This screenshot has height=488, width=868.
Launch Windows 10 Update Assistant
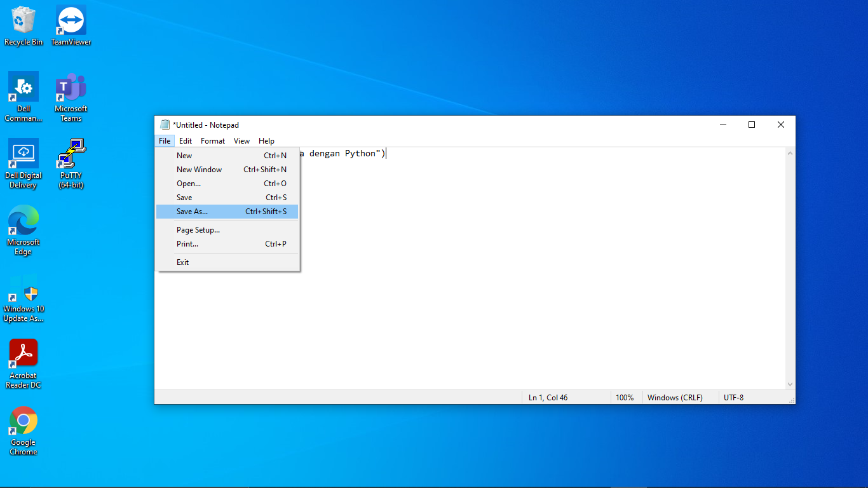[23, 288]
